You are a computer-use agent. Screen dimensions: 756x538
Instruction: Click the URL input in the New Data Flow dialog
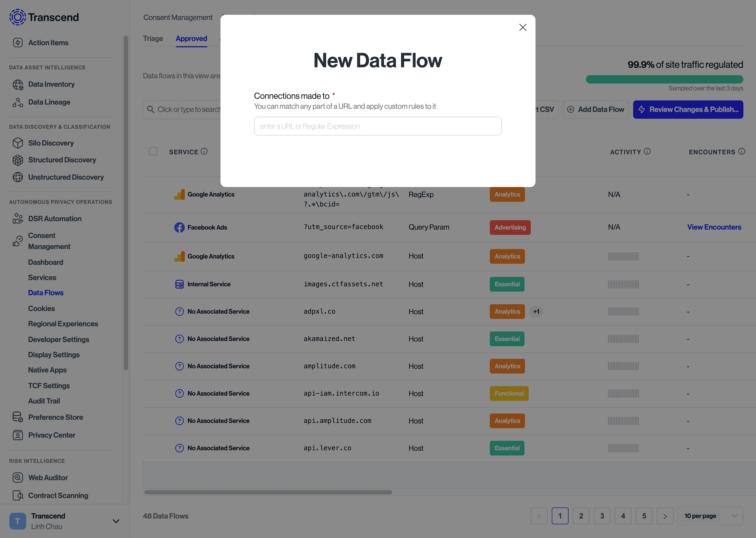[x=378, y=126]
